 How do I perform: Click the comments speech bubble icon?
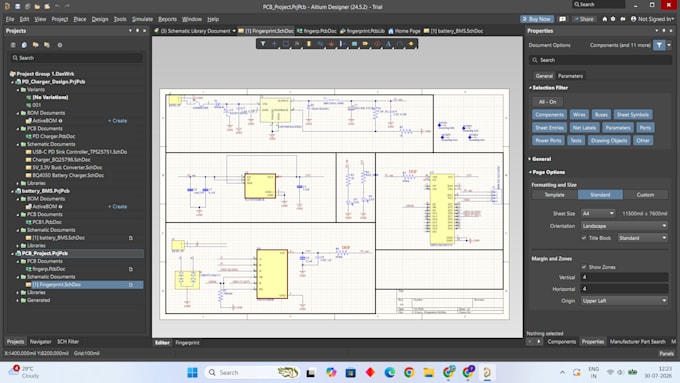pyautogui.click(x=562, y=19)
